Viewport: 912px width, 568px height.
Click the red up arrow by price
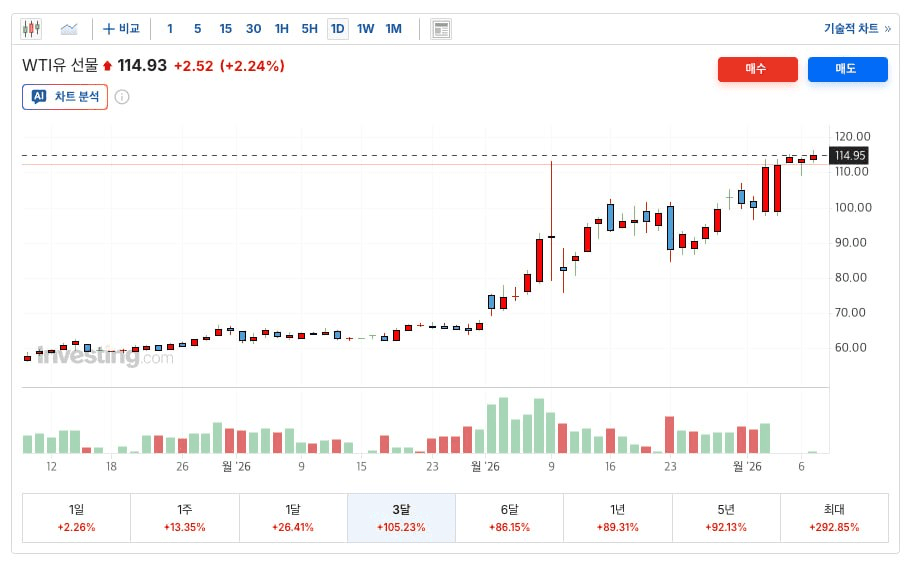coord(108,67)
